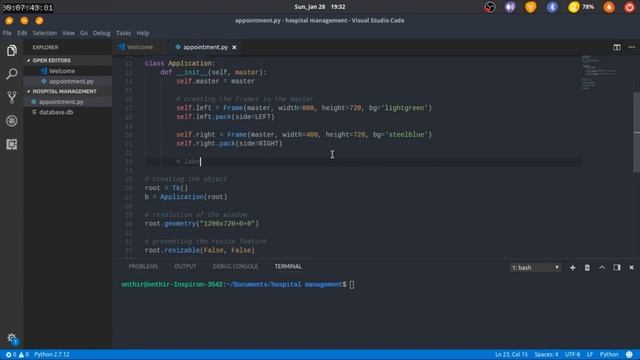Click Ln 23, Col 15 cursor position
Viewport: 640px width, 360px height.
511,355
